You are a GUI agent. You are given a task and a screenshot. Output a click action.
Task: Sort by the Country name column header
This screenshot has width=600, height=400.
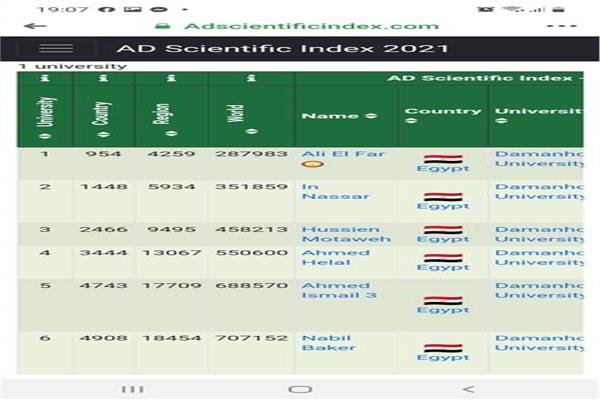tap(411, 121)
